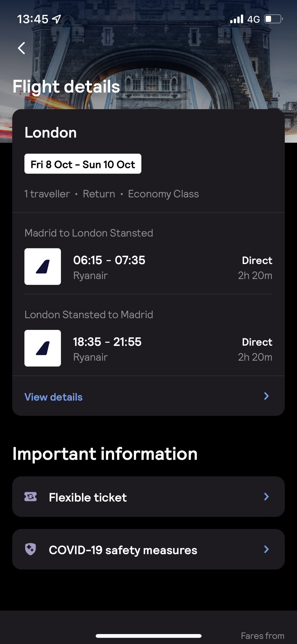Screen dimensions: 297x644
Task: Tap the back arrow icon
Action: point(21,48)
